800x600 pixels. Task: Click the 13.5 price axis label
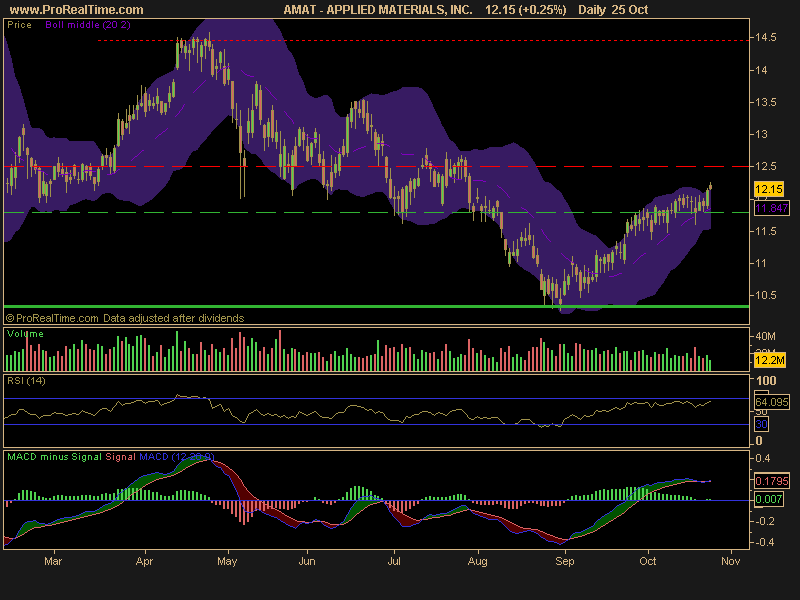[766, 103]
